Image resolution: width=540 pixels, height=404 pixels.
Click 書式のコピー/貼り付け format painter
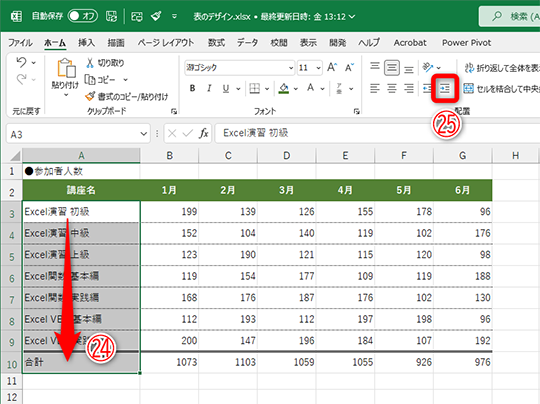127,97
